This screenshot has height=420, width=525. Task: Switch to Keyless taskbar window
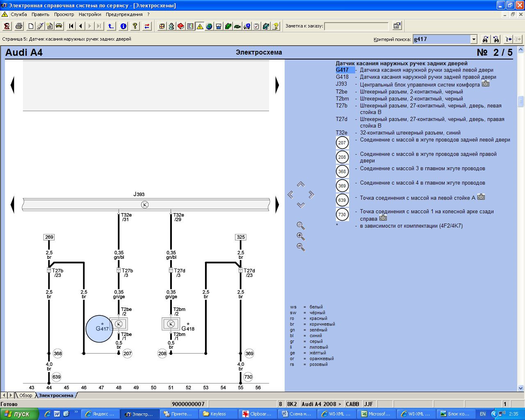pyautogui.click(x=219, y=414)
